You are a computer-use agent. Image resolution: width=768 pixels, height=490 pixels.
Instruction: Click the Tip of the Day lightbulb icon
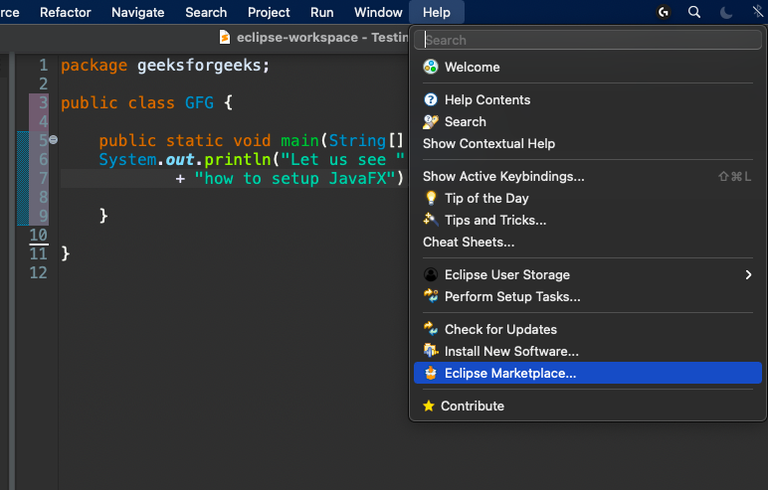tap(431, 198)
